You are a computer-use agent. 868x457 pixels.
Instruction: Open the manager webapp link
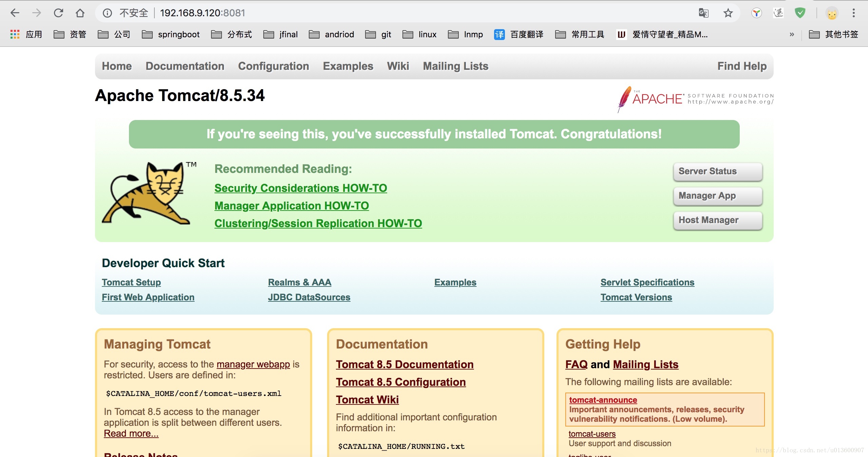(x=253, y=364)
